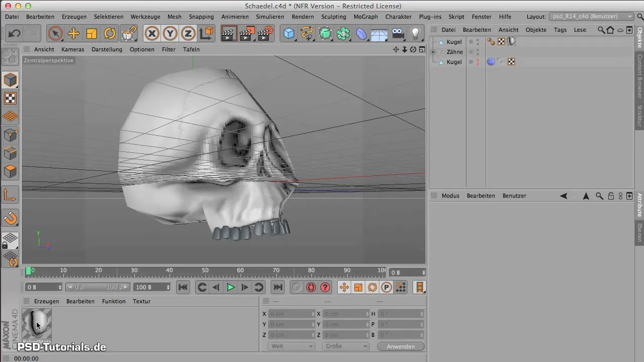Open the green array modeling objects icon
Image resolution: width=644 pixels, height=362 pixels.
pos(343,34)
